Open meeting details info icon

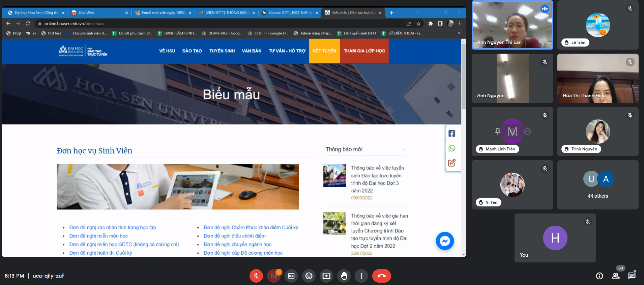click(599, 276)
